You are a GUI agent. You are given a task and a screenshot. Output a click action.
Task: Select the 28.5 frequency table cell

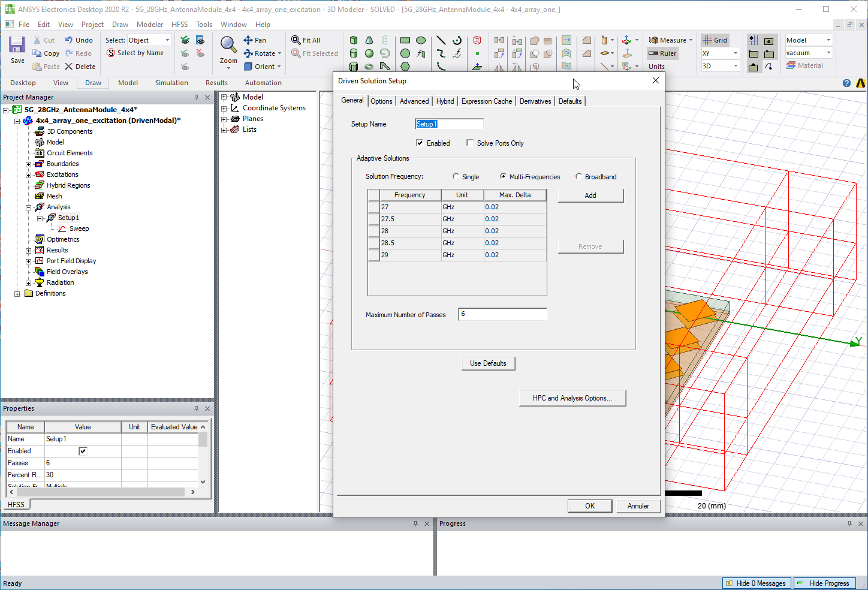(410, 243)
